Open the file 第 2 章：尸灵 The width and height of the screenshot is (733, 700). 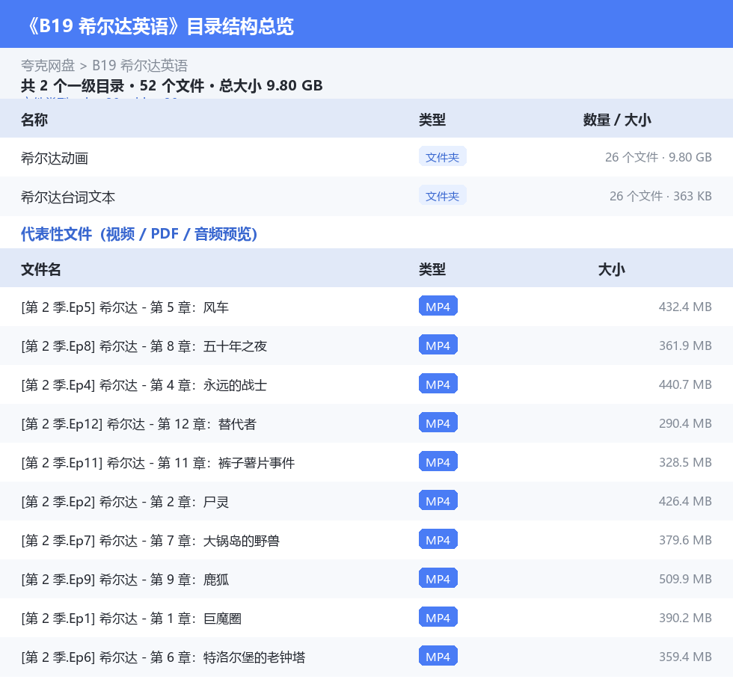(366, 501)
